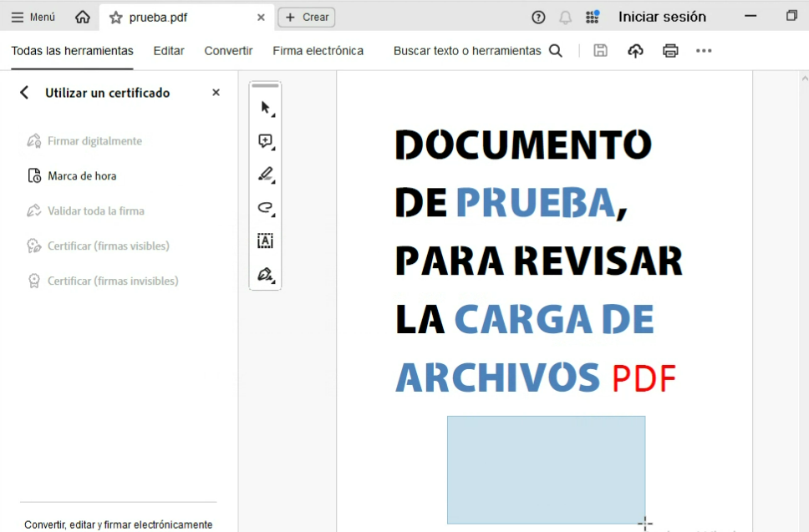809x532 pixels.
Task: Open the three-dot more options menu
Action: (704, 51)
